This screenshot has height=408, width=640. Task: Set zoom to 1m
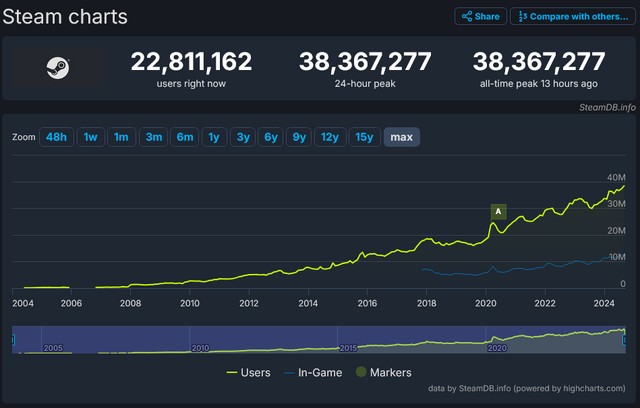point(121,137)
